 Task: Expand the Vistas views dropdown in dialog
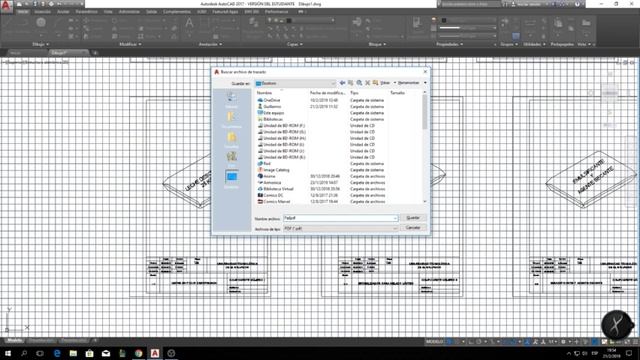coord(395,83)
